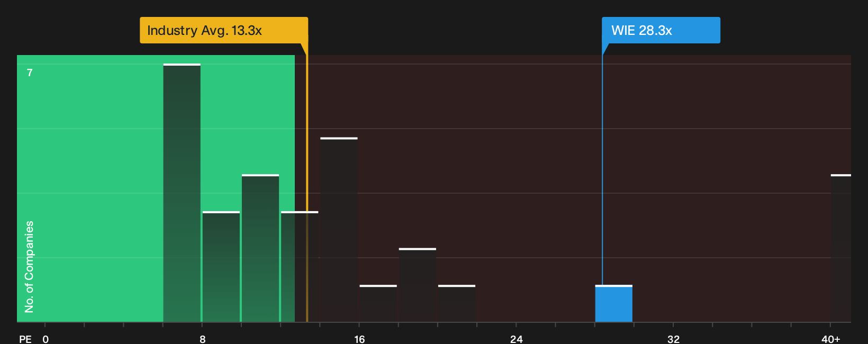Click the PE axis title
The width and height of the screenshot is (868, 344).
point(25,339)
